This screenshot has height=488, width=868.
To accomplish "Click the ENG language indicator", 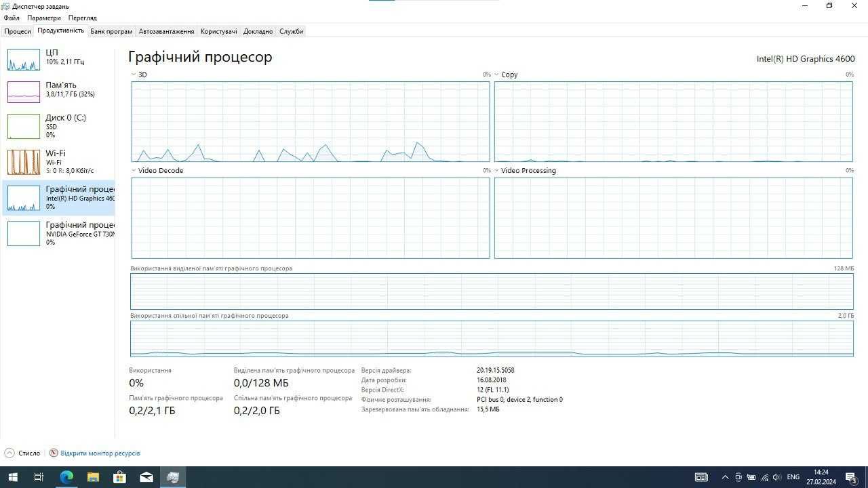I will pyautogui.click(x=793, y=477).
